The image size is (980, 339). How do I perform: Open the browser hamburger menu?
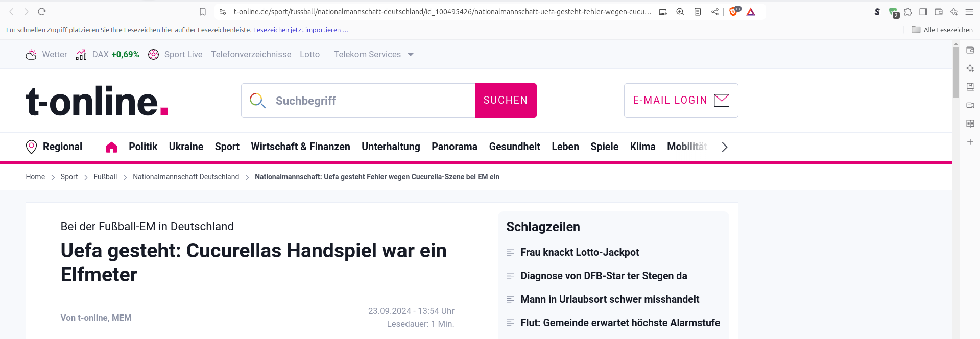969,12
